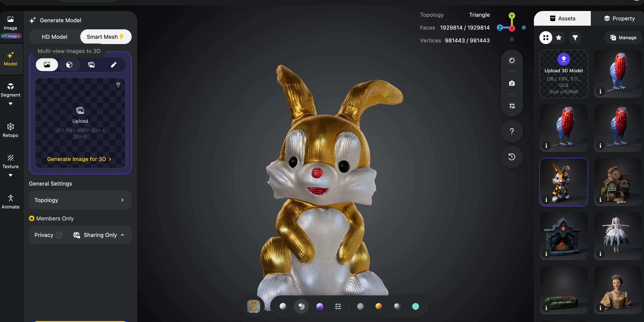Open the Texture sidebar tool
This screenshot has height=322, width=644.
click(x=10, y=162)
